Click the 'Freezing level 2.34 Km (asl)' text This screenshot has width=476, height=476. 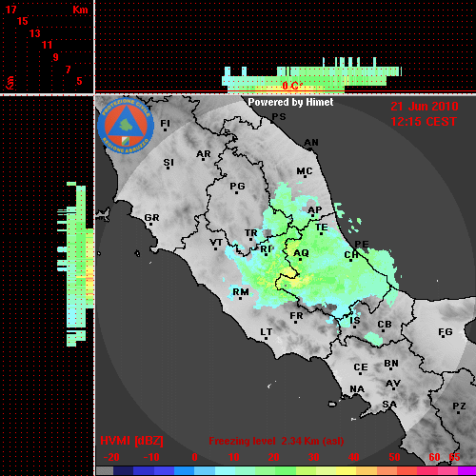(x=276, y=441)
